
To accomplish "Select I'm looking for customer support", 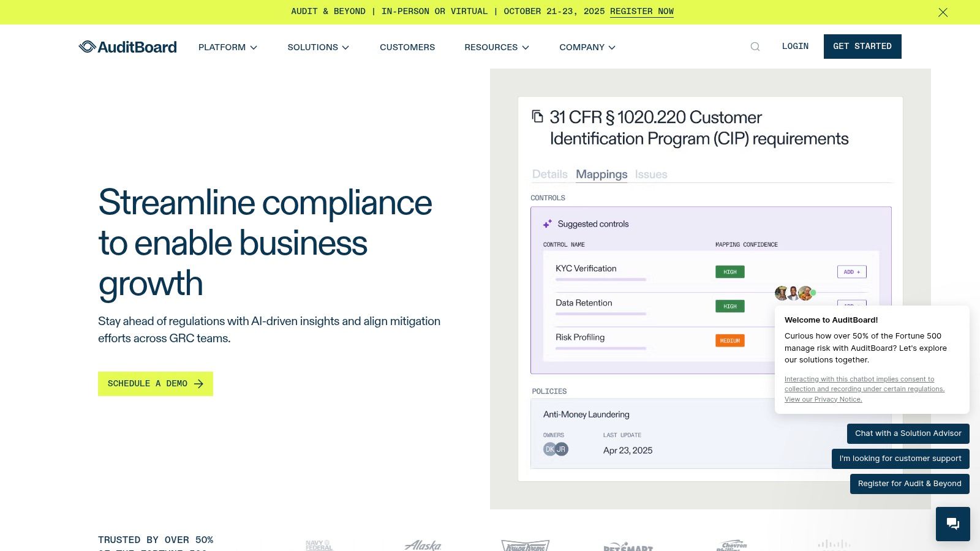I will pos(900,459).
